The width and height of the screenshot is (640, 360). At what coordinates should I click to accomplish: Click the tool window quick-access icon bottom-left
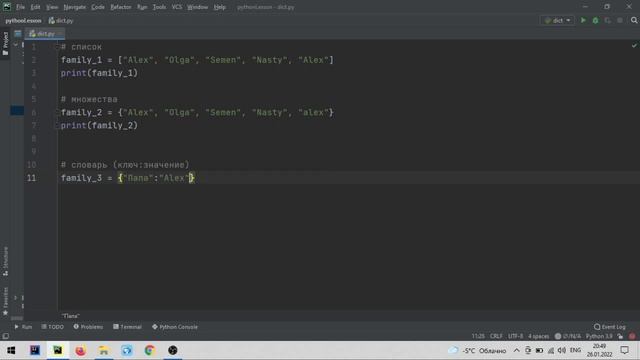[x=5, y=336]
